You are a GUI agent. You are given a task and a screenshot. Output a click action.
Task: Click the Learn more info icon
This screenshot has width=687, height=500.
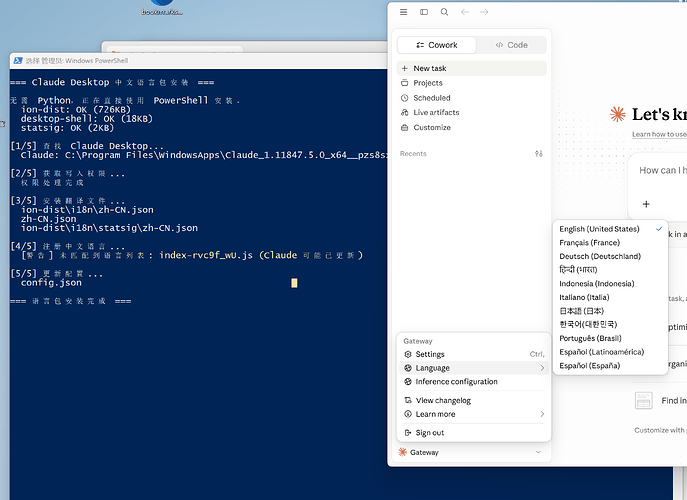point(408,414)
